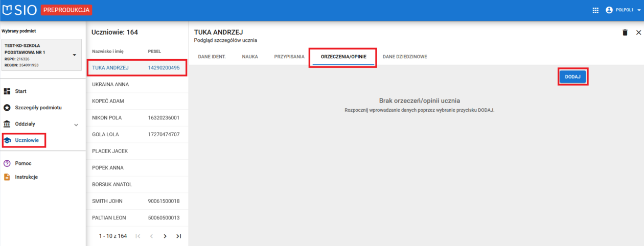
Task: Click the POLPOL1 user account icon
Action: coord(609,10)
